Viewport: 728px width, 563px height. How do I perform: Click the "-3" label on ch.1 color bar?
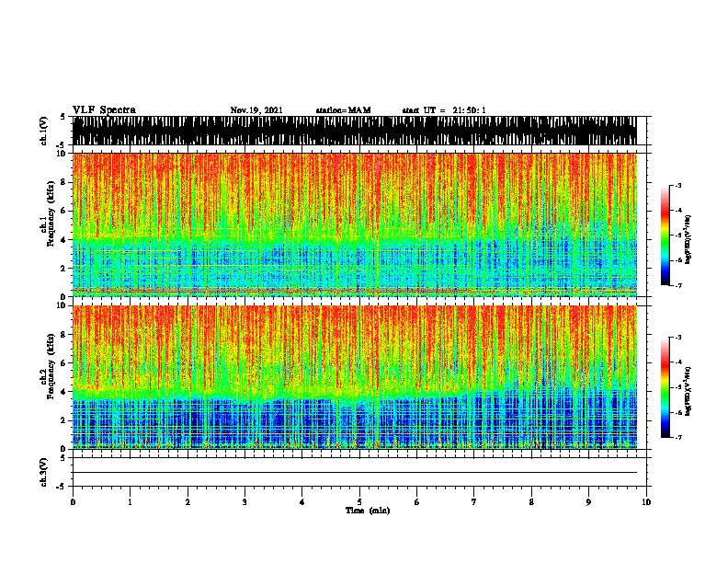[x=678, y=185]
